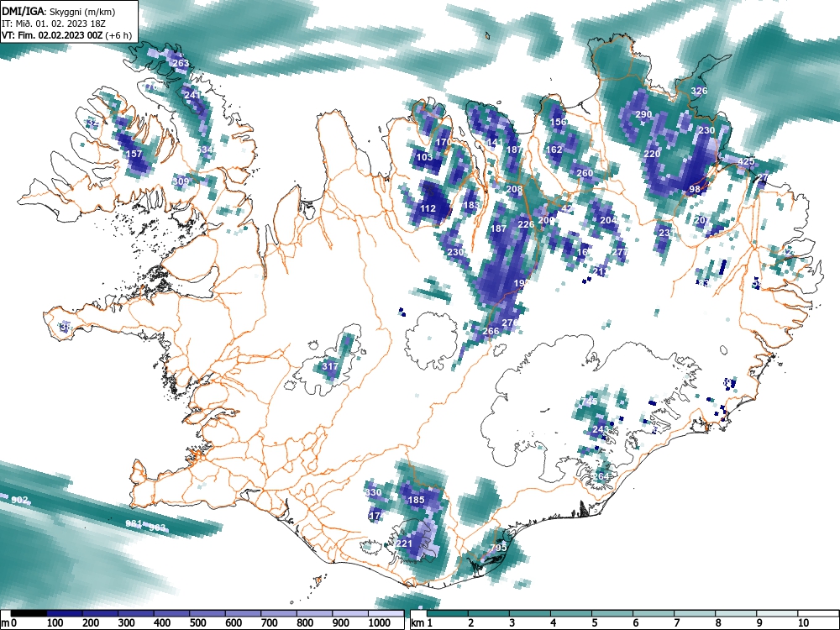Click the 'VT: Fim. 02.02.2023 00Z' valid time text
The height and width of the screenshot is (630, 840).
pos(53,36)
